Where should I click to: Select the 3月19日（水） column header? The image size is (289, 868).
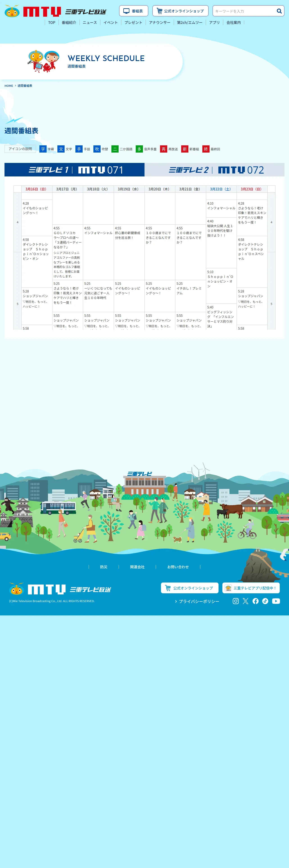[x=129, y=189]
